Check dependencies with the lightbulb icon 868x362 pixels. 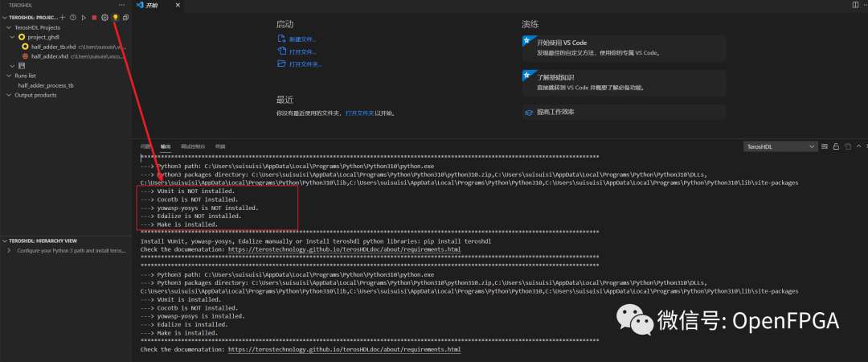click(115, 18)
